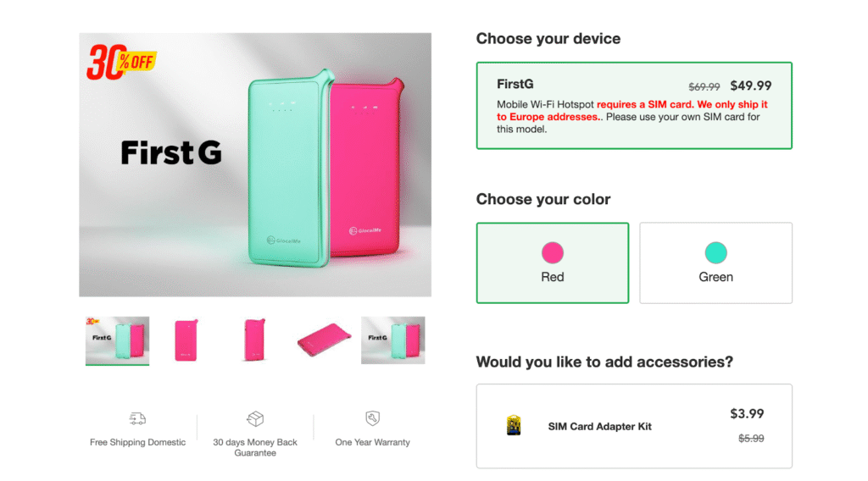Show the flat-lying pink device thumbnail

pos(324,340)
